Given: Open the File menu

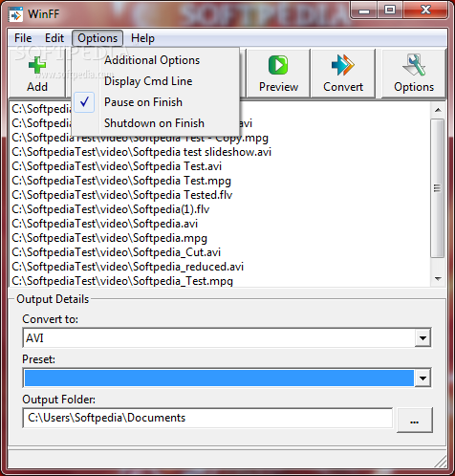Looking at the screenshot, I should 23,38.
